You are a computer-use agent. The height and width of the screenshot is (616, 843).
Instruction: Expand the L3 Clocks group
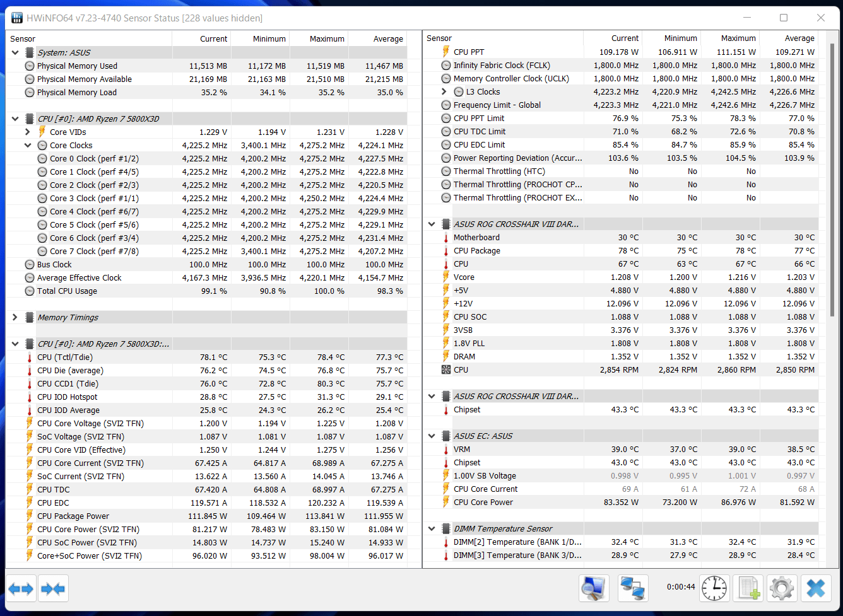[444, 92]
